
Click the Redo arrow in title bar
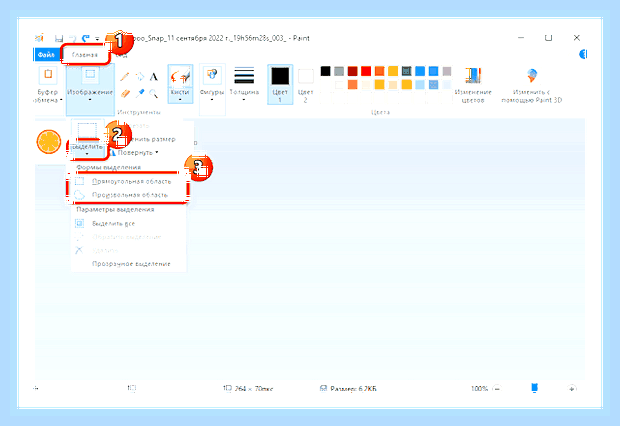point(85,38)
